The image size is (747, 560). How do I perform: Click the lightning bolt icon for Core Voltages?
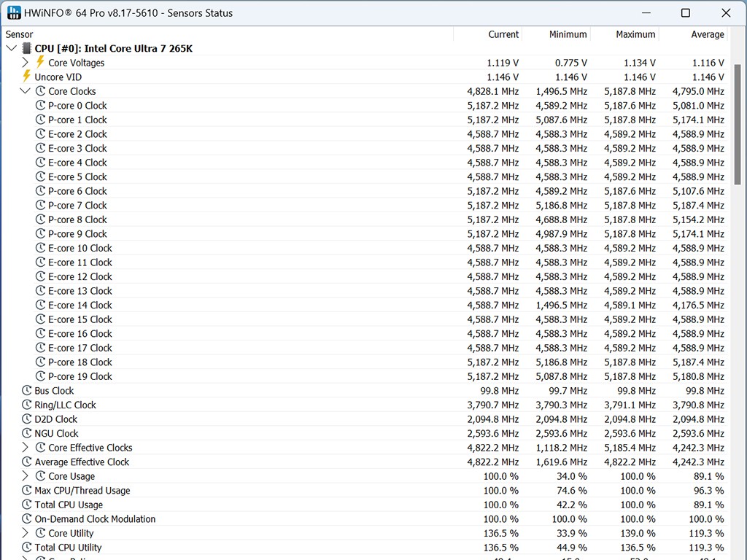pyautogui.click(x=41, y=63)
